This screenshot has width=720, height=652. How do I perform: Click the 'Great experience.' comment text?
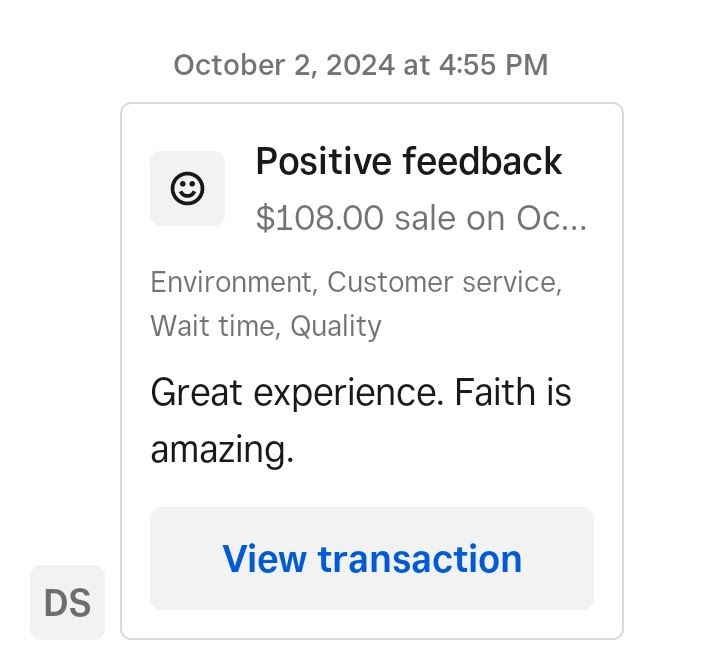click(x=297, y=393)
